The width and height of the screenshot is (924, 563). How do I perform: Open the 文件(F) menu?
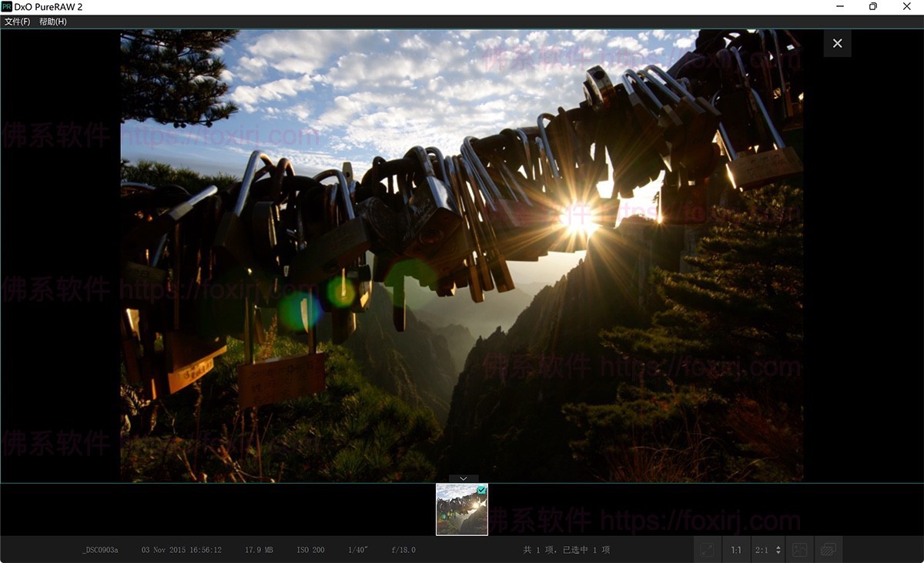click(15, 22)
